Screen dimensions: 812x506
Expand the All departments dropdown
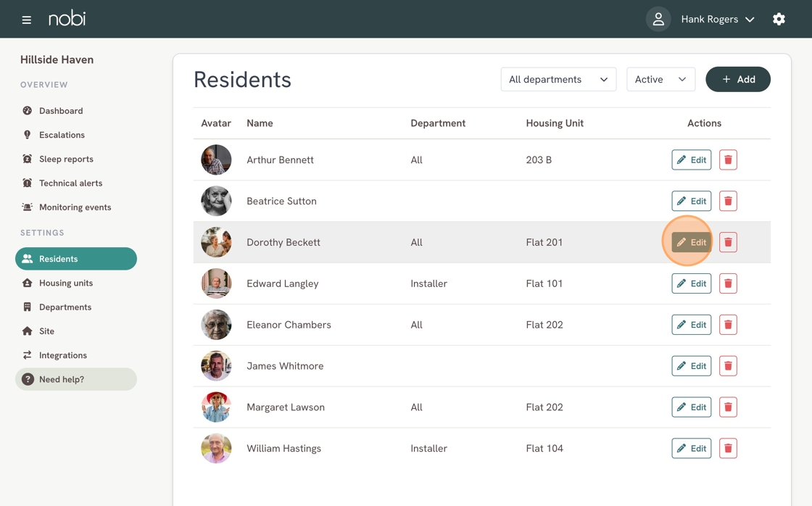(x=558, y=80)
